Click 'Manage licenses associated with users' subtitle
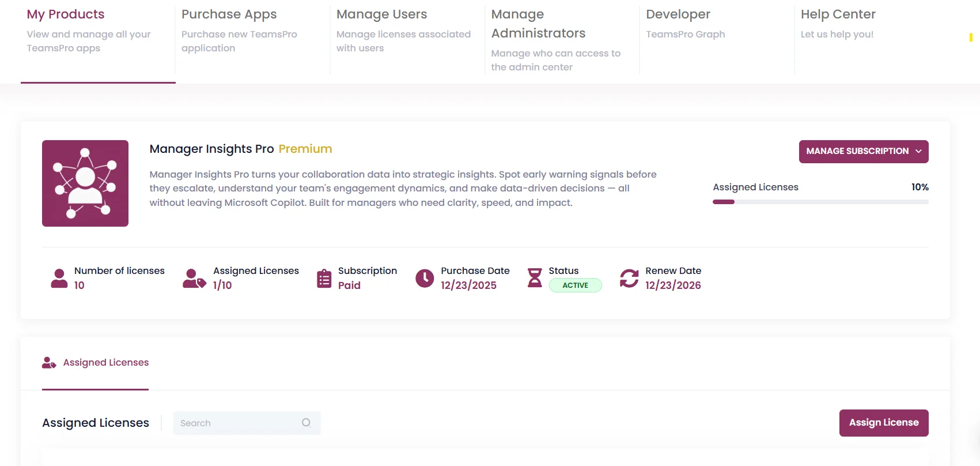 pyautogui.click(x=403, y=42)
